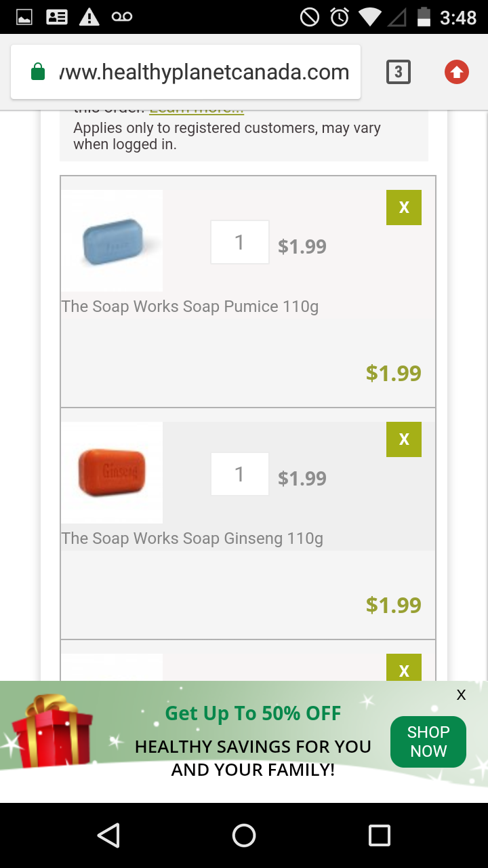The width and height of the screenshot is (488, 868).
Task: Tap the blue Pumice soap thumbnail
Action: pos(112,241)
